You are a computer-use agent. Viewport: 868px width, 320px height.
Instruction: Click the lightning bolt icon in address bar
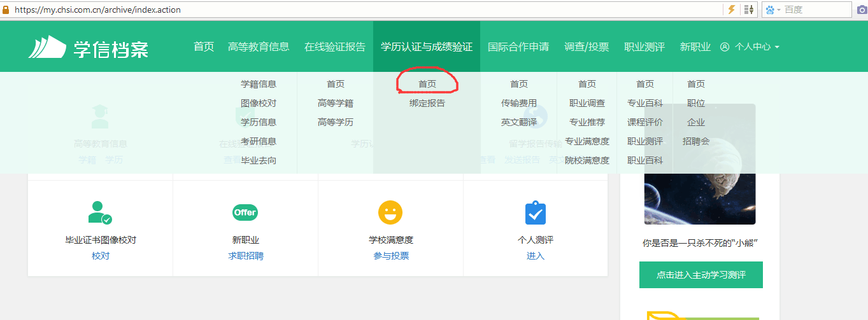coord(732,10)
